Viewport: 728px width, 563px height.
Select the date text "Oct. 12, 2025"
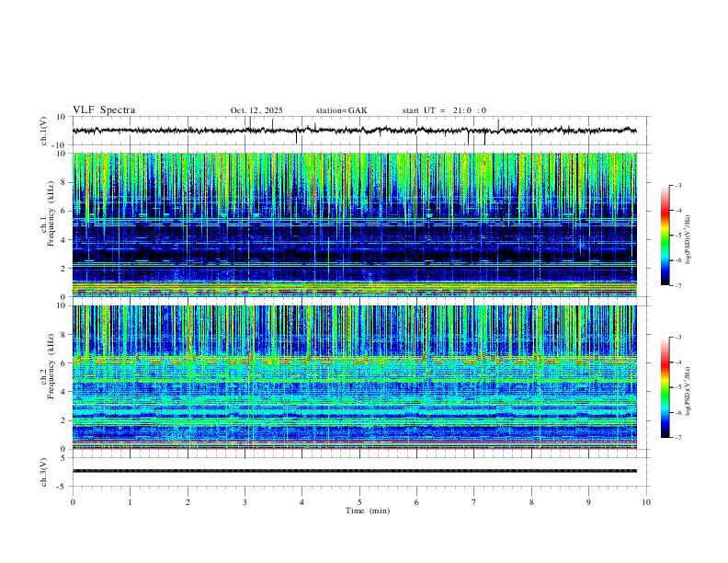click(256, 110)
